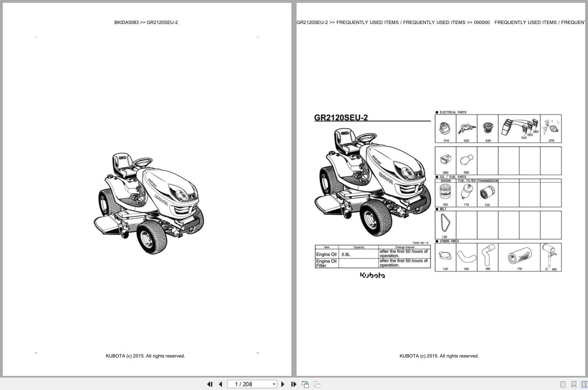
Task: Click other part 140
Action: pyautogui.click(x=446, y=257)
